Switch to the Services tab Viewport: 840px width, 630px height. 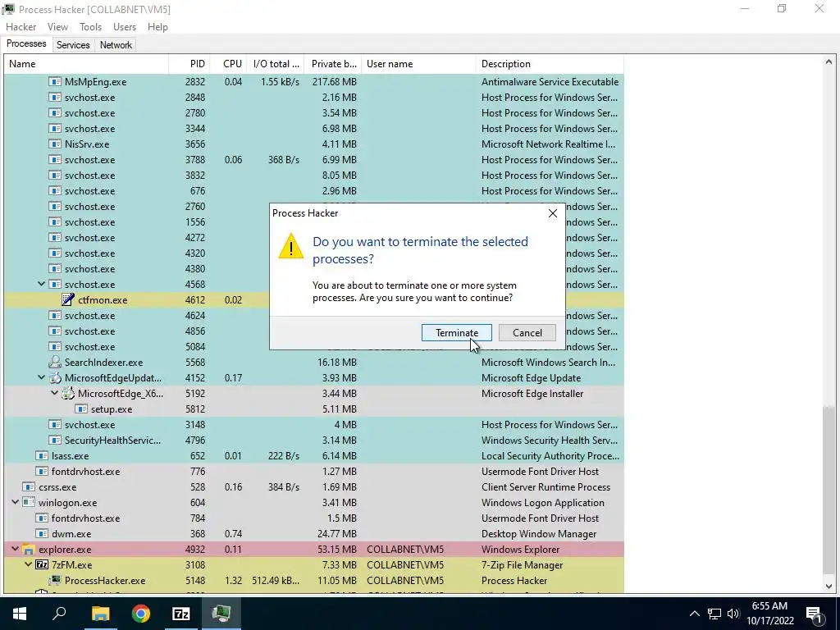pyautogui.click(x=73, y=45)
